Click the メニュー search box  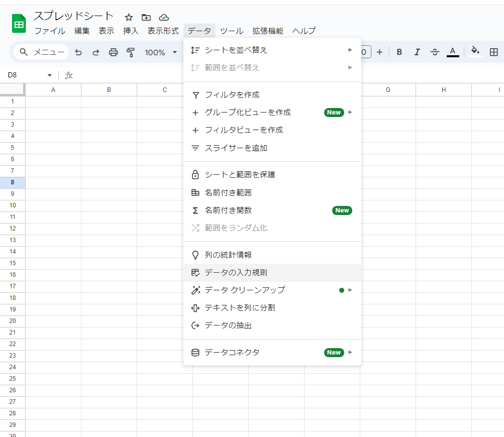41,52
